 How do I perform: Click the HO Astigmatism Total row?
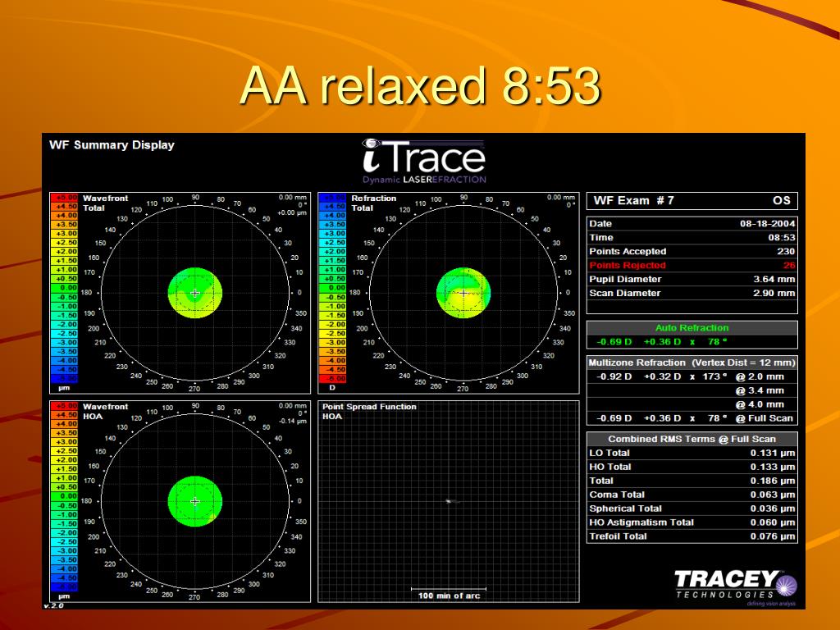tap(692, 523)
